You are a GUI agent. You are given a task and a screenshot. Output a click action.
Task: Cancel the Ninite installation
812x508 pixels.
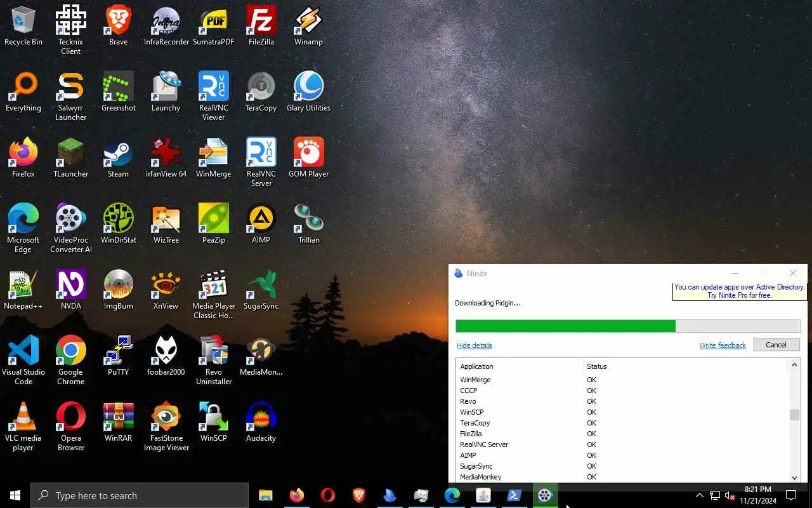pos(776,345)
